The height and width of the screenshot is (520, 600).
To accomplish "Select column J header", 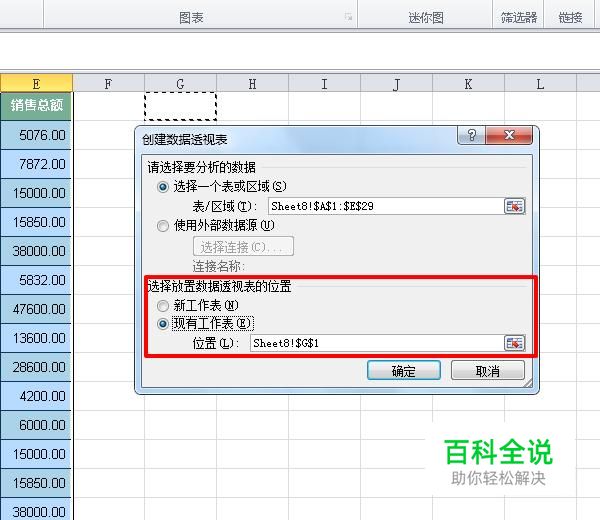I will coord(396,83).
